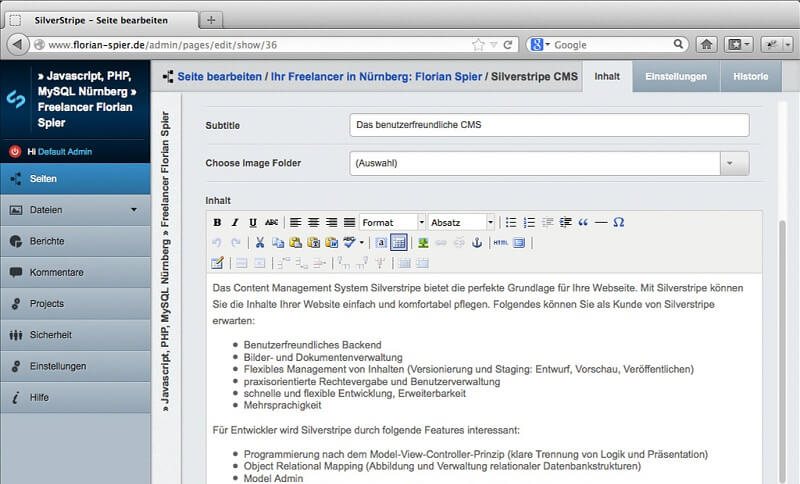This screenshot has height=484, width=800.
Task: Open the Seiten section in sidebar
Action: (x=76, y=179)
